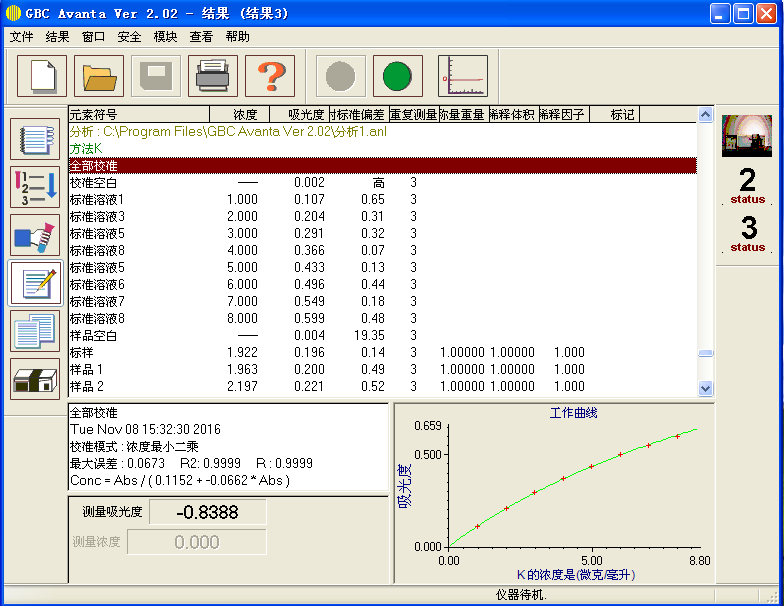Screen dimensions: 784x606
Task: Click the 标记 column header
Action: point(615,114)
